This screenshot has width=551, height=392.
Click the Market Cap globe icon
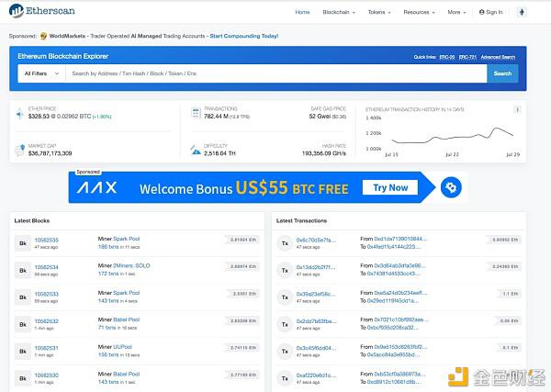coord(19,150)
